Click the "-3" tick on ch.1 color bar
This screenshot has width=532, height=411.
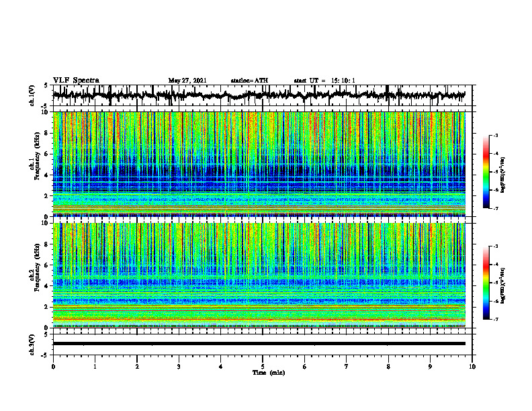495,135
